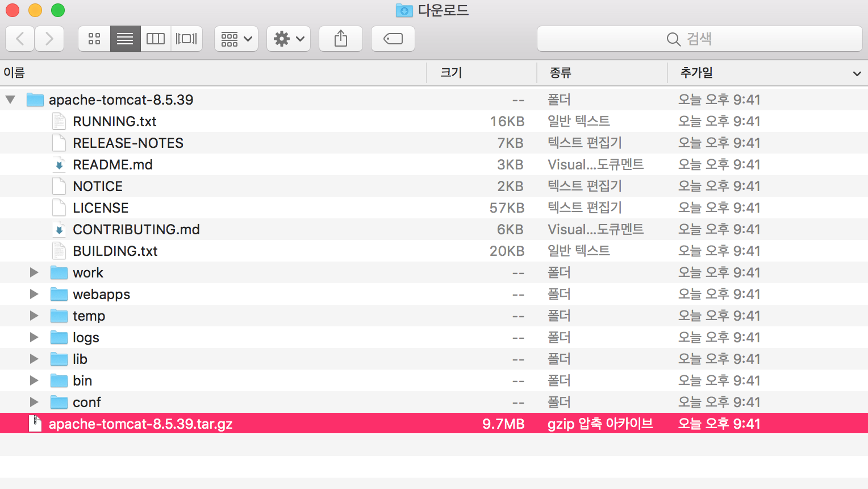The image size is (868, 489).
Task: Click the LICENSE file icon
Action: pos(59,208)
